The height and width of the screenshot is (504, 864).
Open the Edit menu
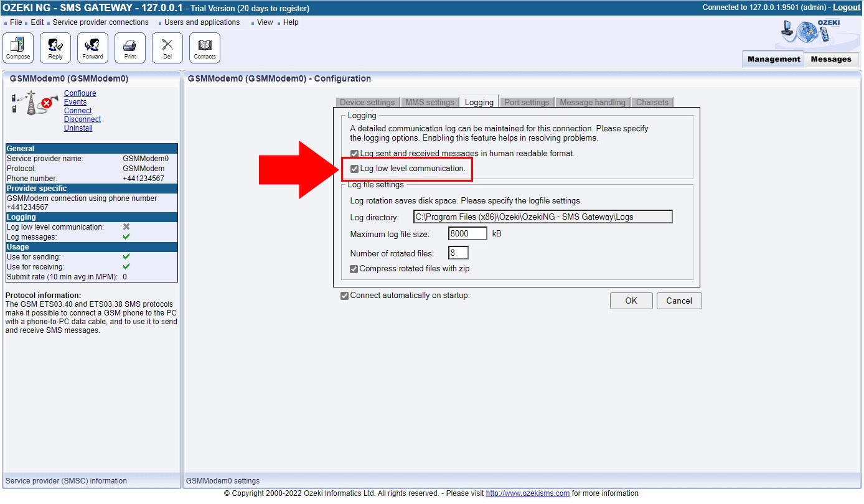click(x=37, y=22)
